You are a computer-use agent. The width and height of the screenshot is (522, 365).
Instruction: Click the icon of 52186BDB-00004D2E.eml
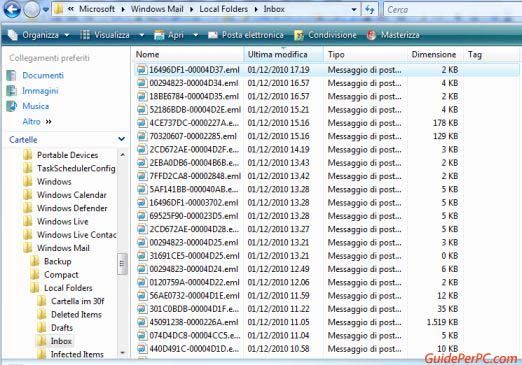point(142,110)
